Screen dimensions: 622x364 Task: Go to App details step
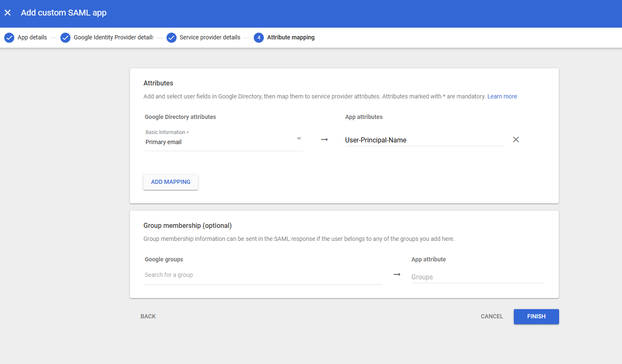(32, 37)
